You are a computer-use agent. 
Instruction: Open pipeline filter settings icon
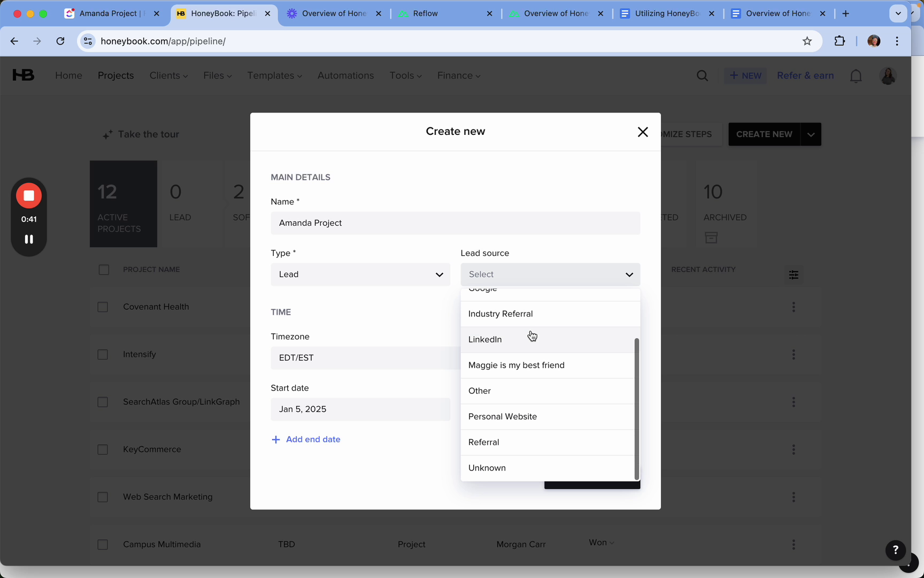[x=794, y=275]
